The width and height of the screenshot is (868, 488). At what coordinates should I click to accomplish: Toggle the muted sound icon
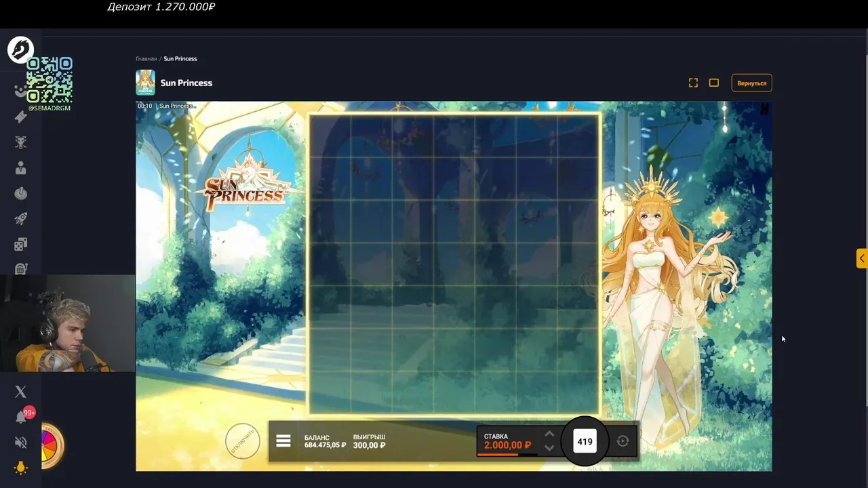[20, 443]
